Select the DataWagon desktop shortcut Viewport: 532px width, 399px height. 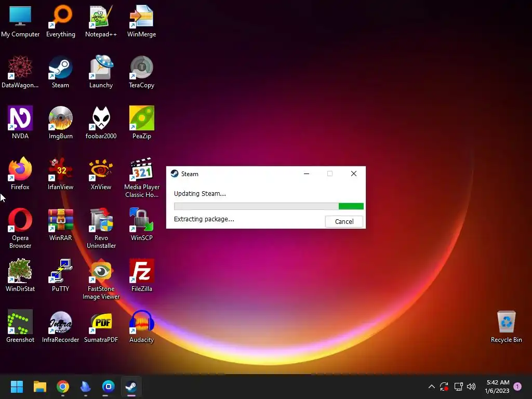(20, 72)
